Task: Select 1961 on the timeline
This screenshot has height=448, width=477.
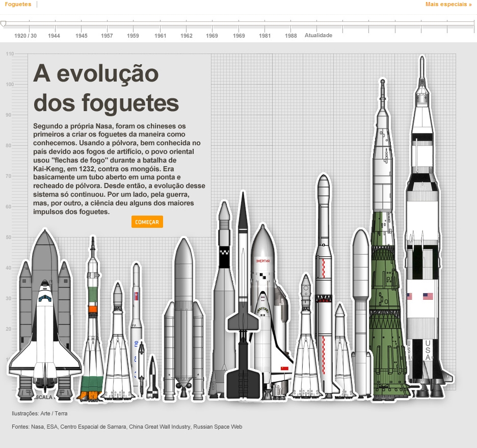Action: (161, 36)
